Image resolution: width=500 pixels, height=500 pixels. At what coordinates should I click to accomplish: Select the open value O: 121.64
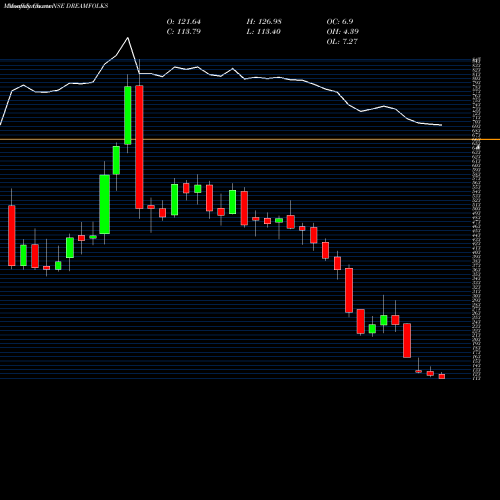point(184,21)
